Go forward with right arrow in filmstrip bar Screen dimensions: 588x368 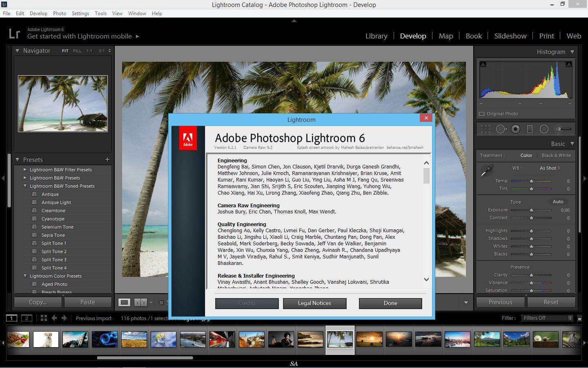[64, 318]
